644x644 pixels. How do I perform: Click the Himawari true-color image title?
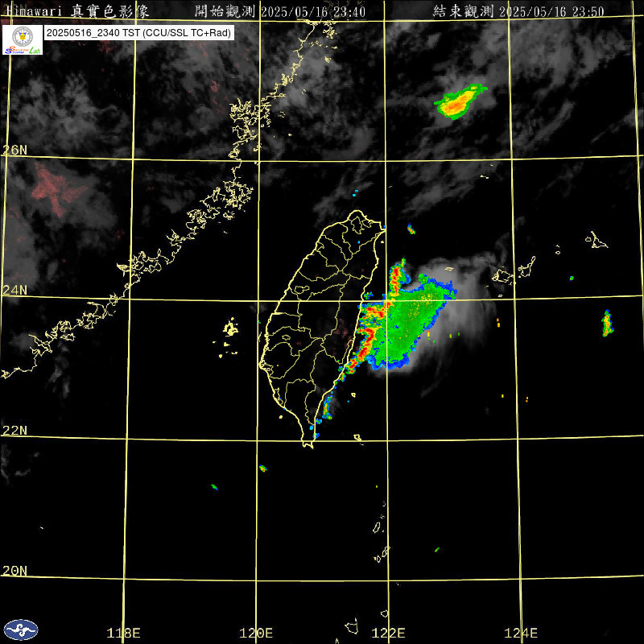click(x=77, y=10)
